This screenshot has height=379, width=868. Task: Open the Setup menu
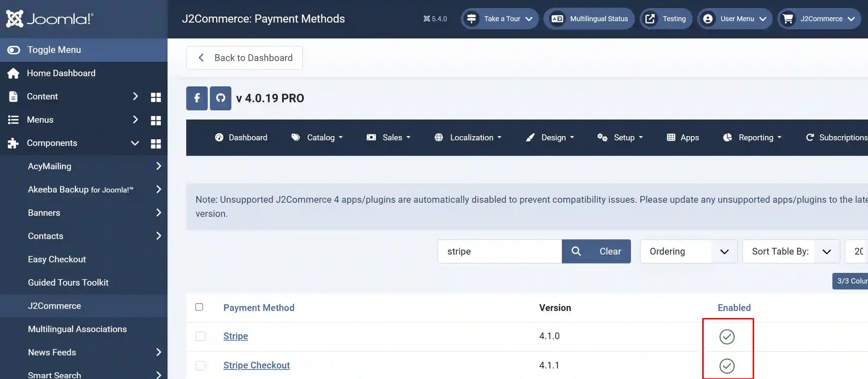coord(620,137)
